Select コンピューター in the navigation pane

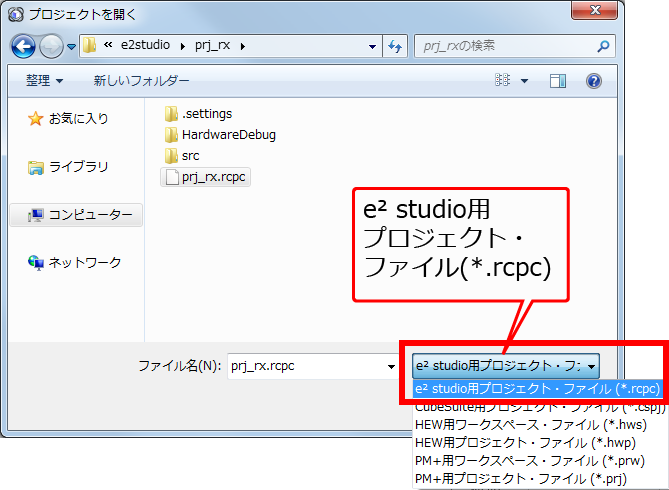(x=76, y=215)
